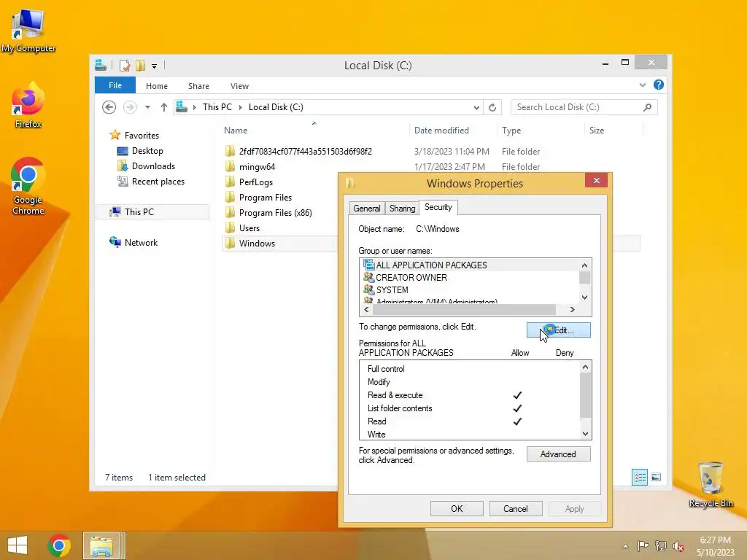Sort by the Type column header

pyautogui.click(x=511, y=131)
